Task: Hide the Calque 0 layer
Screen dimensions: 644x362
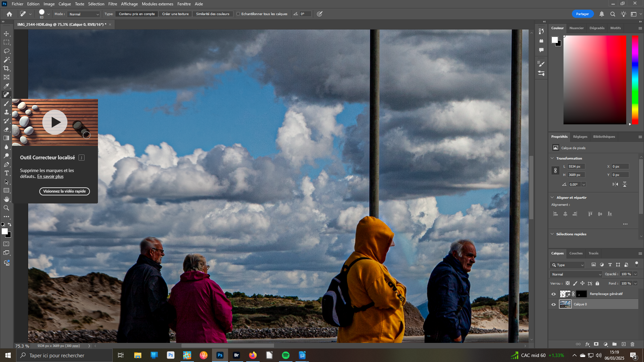Action: [x=553, y=304]
